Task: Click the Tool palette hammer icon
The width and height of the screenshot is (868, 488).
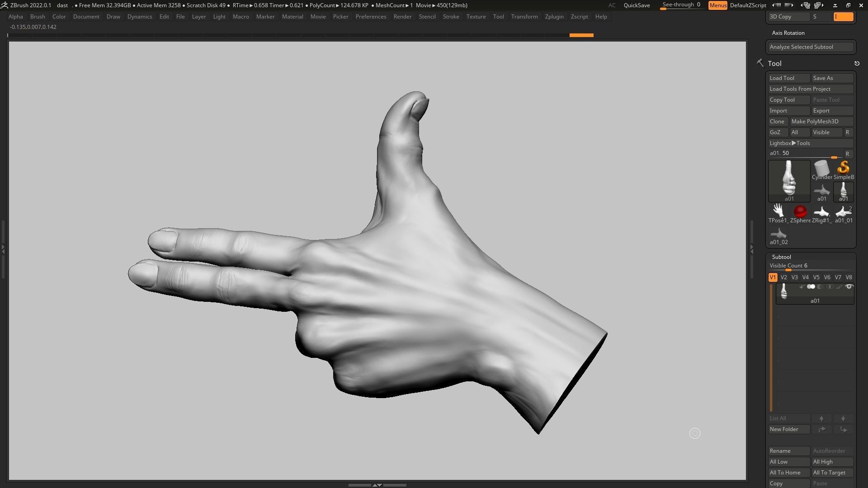Action: coord(760,63)
